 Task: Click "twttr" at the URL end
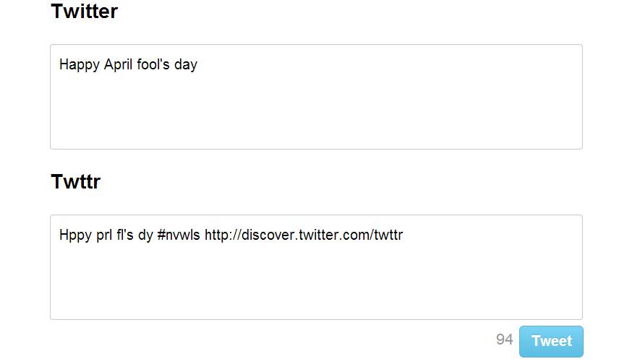click(x=389, y=235)
